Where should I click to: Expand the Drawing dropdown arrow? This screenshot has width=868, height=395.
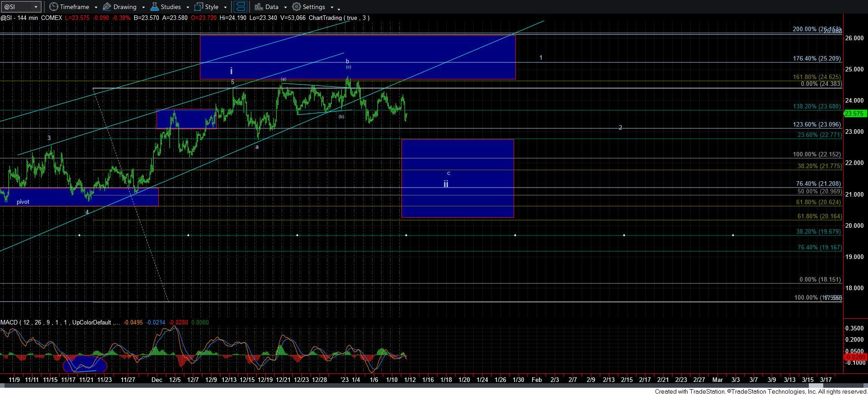143,7
